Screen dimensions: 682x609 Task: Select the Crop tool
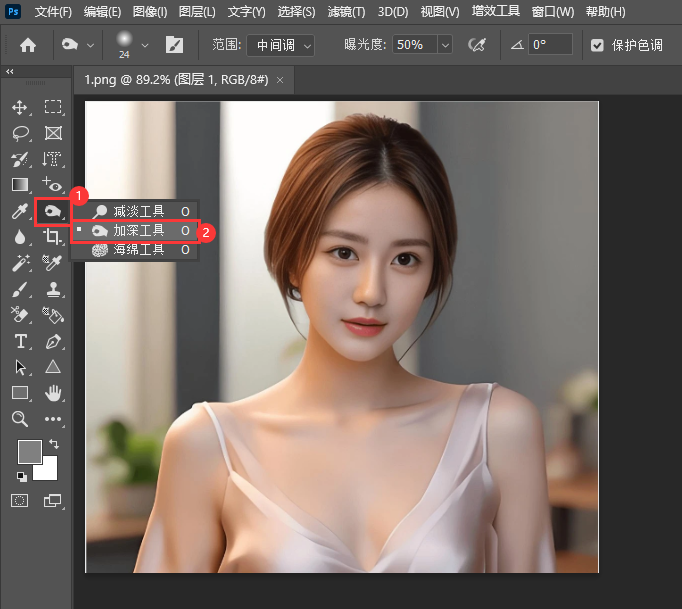tap(53, 237)
